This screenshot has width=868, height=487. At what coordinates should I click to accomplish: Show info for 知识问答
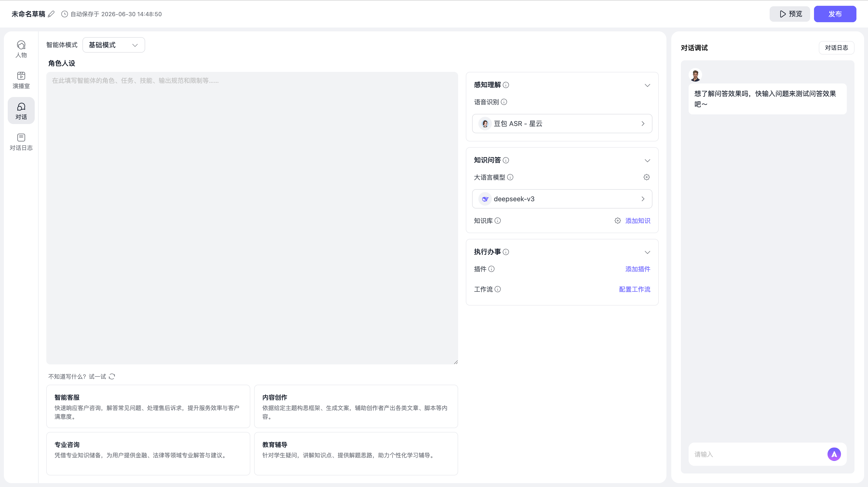(506, 160)
